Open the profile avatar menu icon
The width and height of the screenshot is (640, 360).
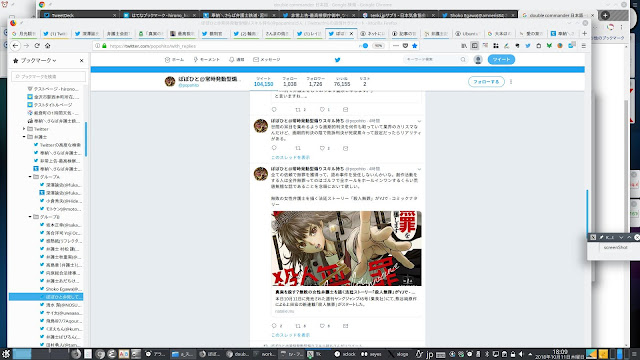click(478, 60)
